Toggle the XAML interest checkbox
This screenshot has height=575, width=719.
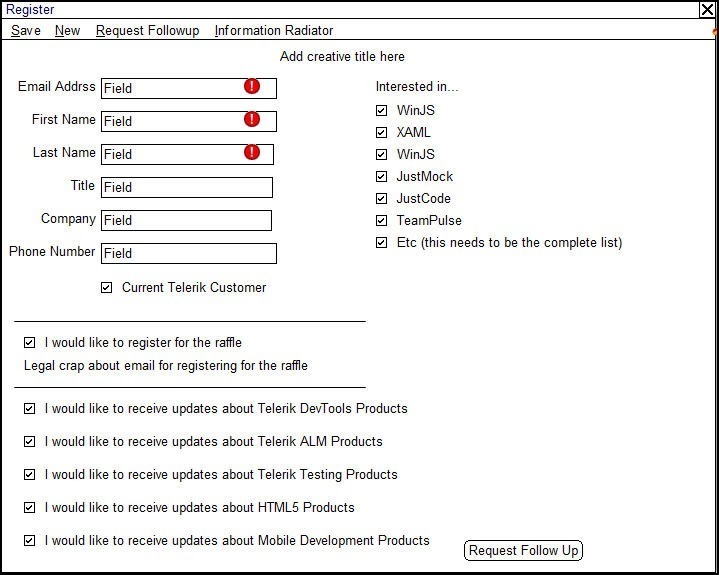pyautogui.click(x=382, y=133)
